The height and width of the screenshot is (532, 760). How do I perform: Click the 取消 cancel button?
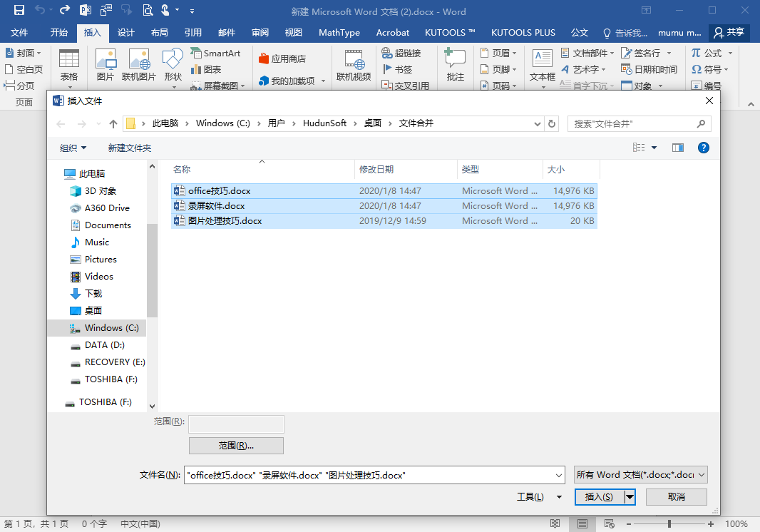677,496
